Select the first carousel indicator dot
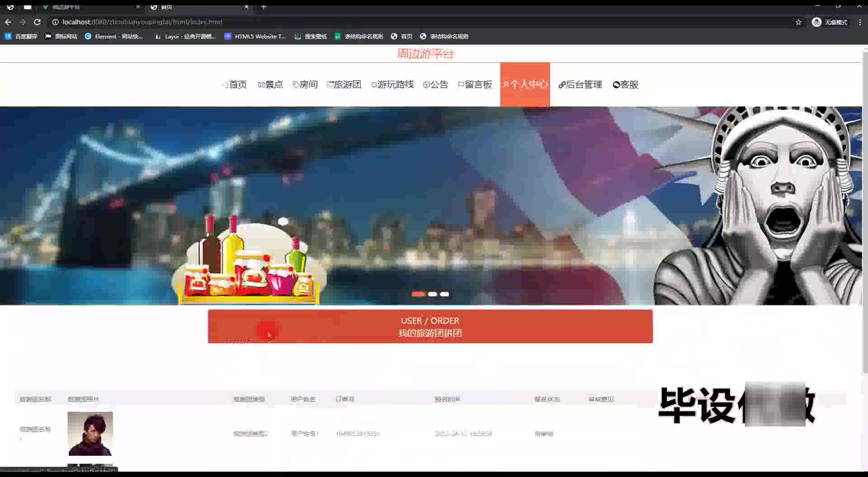The width and height of the screenshot is (868, 477). tap(418, 294)
